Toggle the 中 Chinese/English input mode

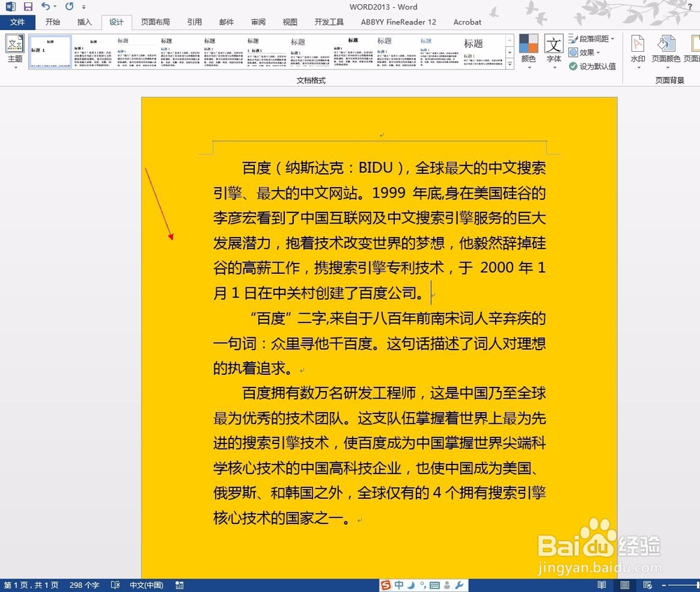[399, 585]
